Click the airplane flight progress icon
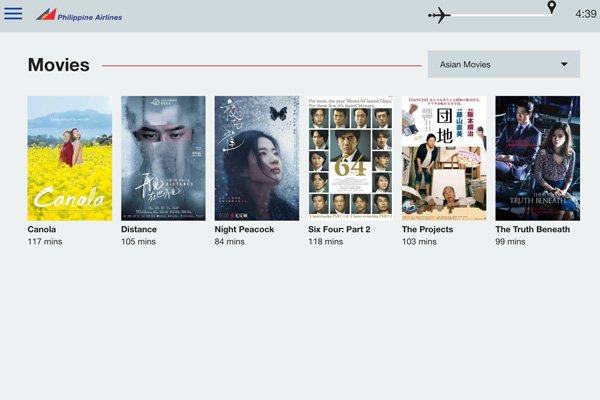The width and height of the screenshot is (600, 400). coord(439,15)
